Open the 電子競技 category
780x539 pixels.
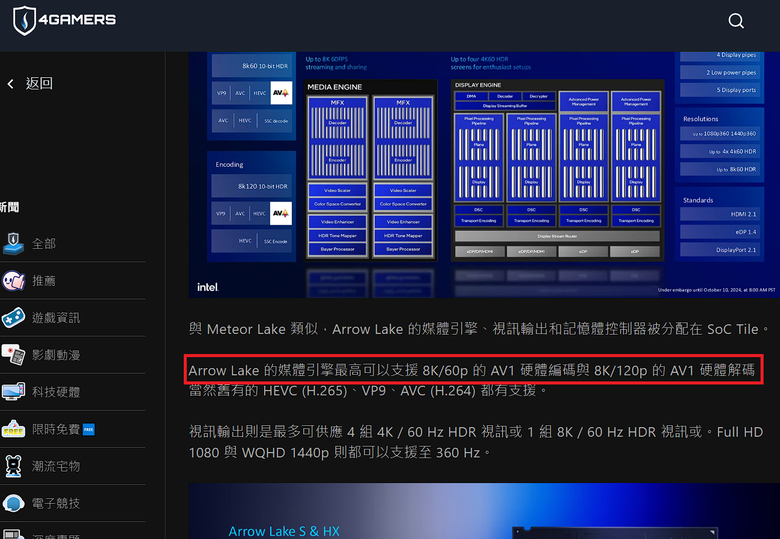(x=56, y=504)
